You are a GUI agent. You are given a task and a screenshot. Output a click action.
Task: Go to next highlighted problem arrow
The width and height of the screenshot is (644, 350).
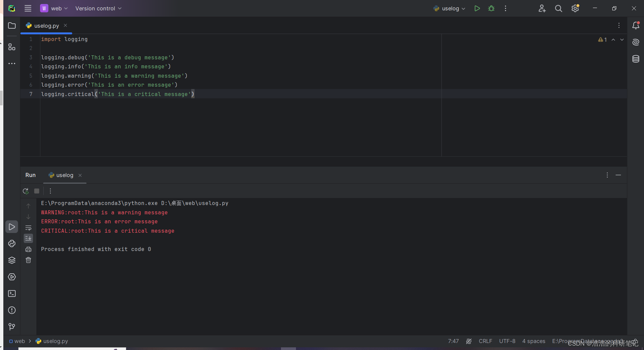(x=622, y=40)
